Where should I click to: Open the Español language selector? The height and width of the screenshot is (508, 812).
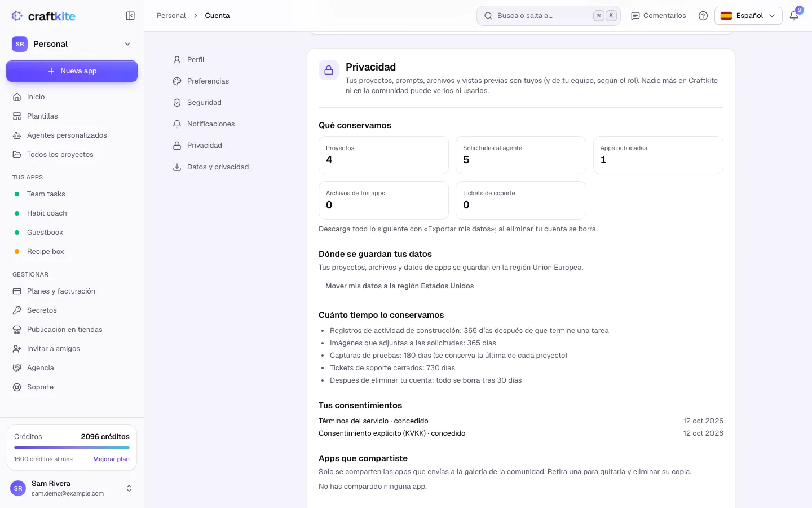click(748, 16)
